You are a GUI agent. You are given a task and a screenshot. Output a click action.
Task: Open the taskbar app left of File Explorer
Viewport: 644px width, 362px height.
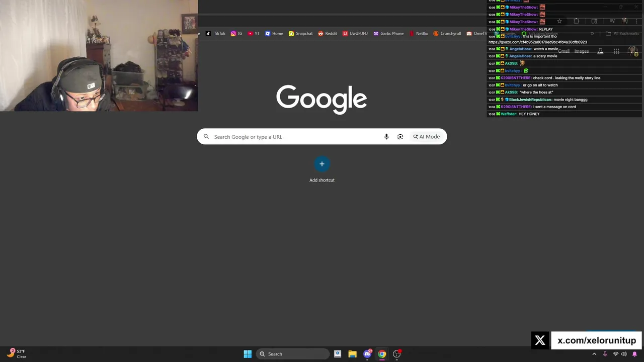(x=338, y=354)
